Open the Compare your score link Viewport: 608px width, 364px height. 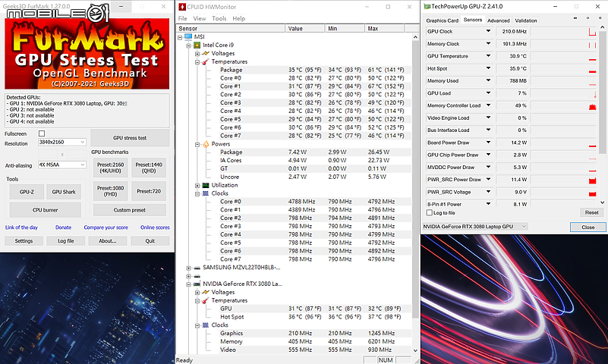106,227
